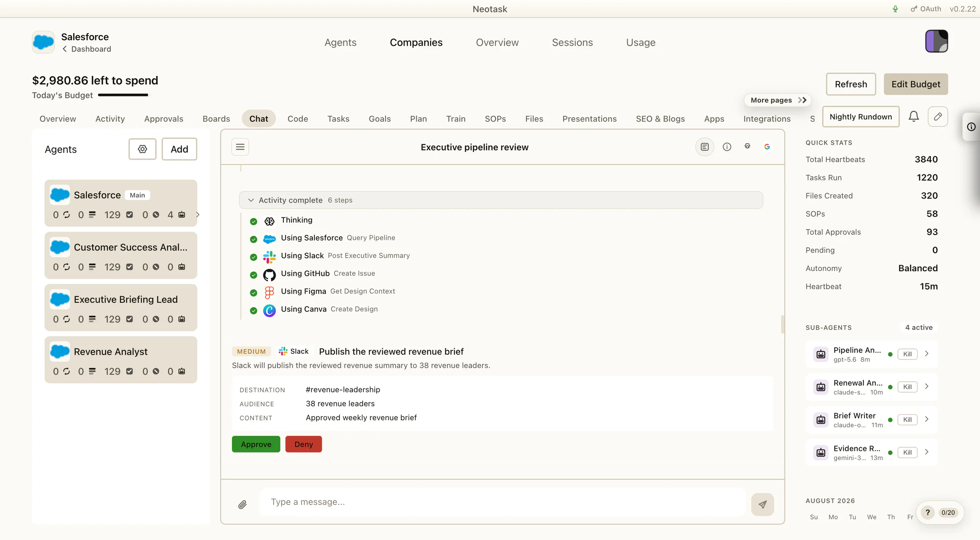Open notifications bell icon

[x=913, y=116]
